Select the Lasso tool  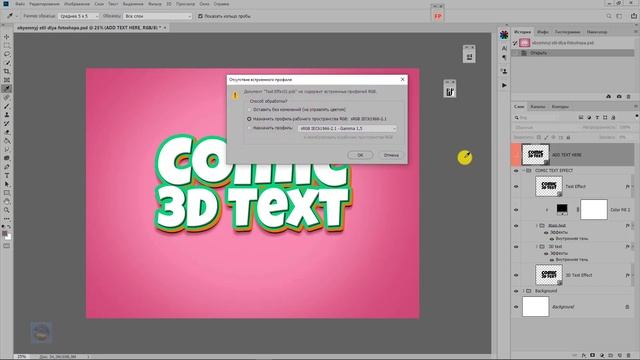(7, 54)
